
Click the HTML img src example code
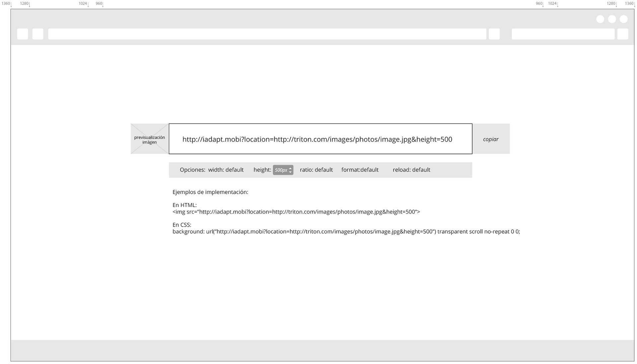click(296, 212)
